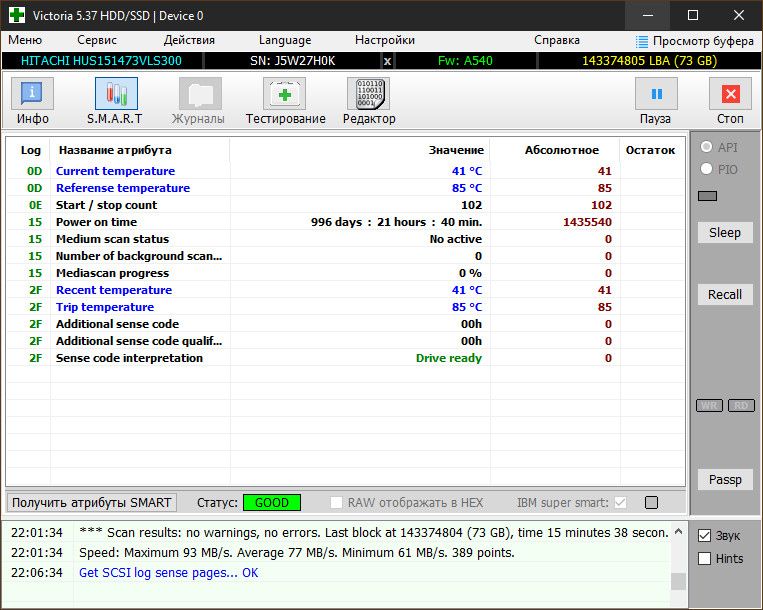
Task: Click the Пауза pause icon
Action: pos(656,93)
